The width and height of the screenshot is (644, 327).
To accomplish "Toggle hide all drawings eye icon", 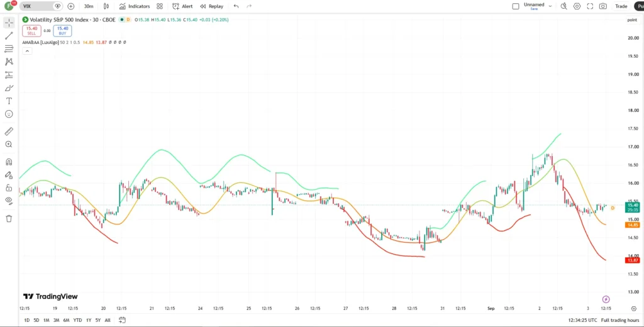I will 9,201.
